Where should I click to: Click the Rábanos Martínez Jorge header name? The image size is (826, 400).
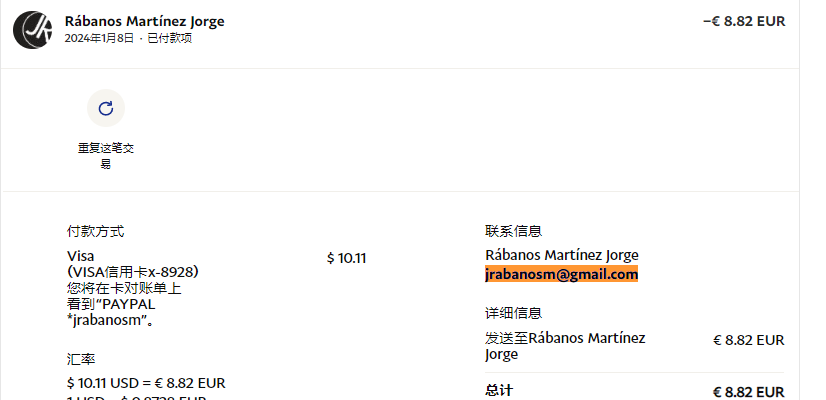(144, 21)
